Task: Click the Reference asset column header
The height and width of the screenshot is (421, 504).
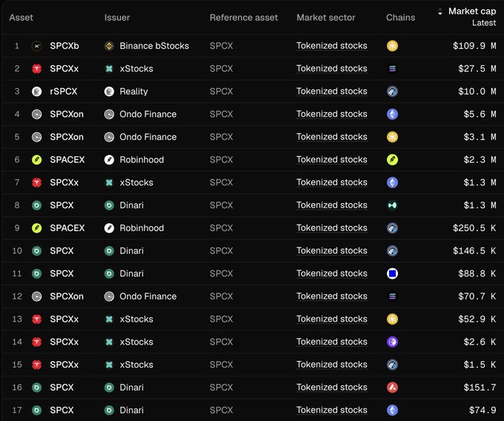Action: tap(244, 17)
